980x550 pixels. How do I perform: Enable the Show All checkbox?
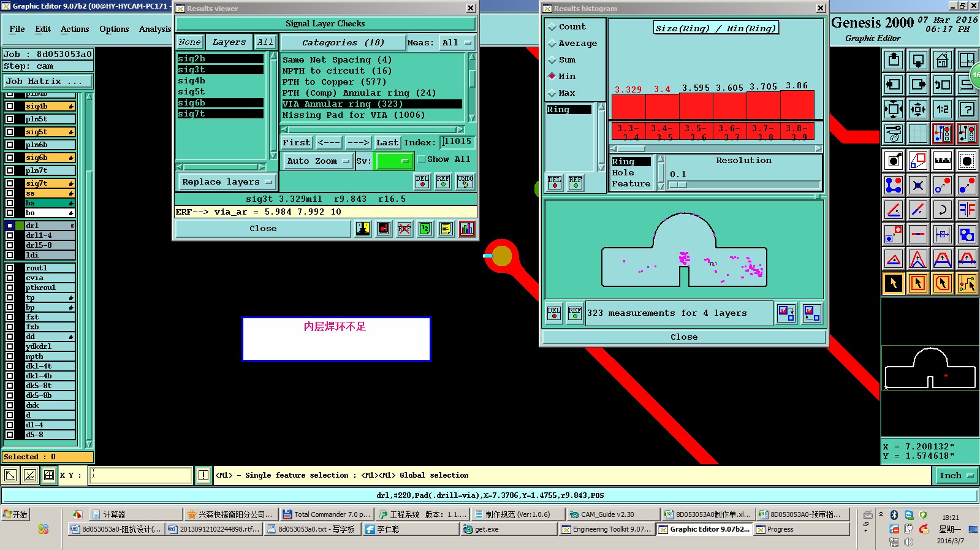pyautogui.click(x=422, y=159)
